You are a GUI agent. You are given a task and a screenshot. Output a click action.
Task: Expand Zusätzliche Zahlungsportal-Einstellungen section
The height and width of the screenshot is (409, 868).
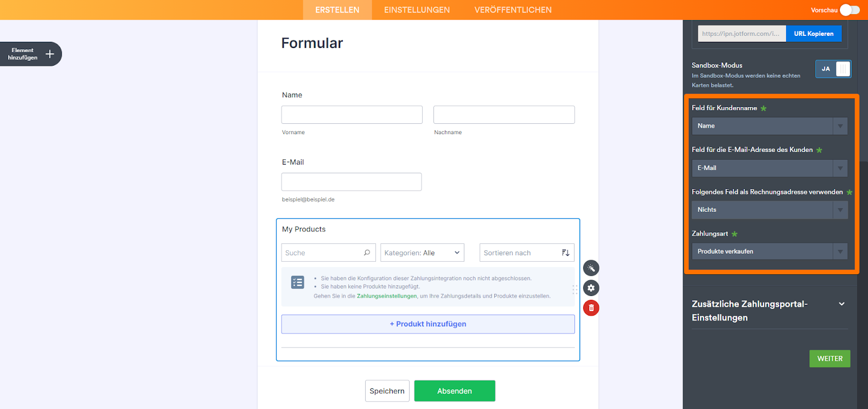coord(841,304)
